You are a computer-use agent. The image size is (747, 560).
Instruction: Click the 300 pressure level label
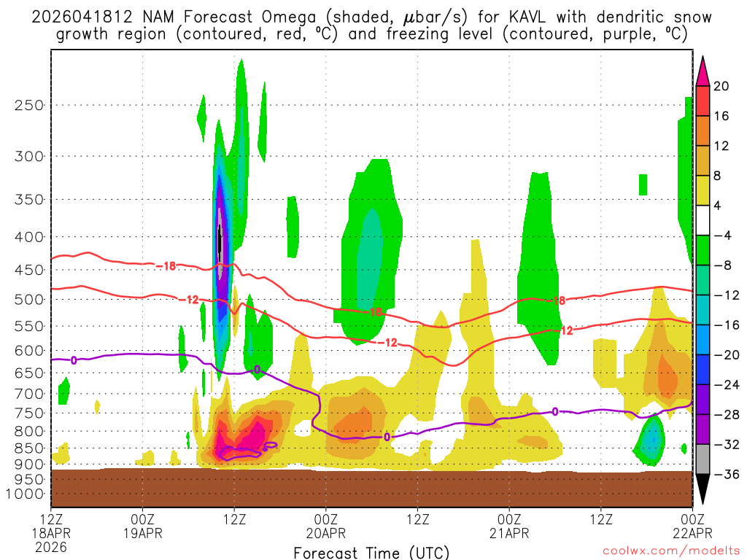tap(29, 156)
